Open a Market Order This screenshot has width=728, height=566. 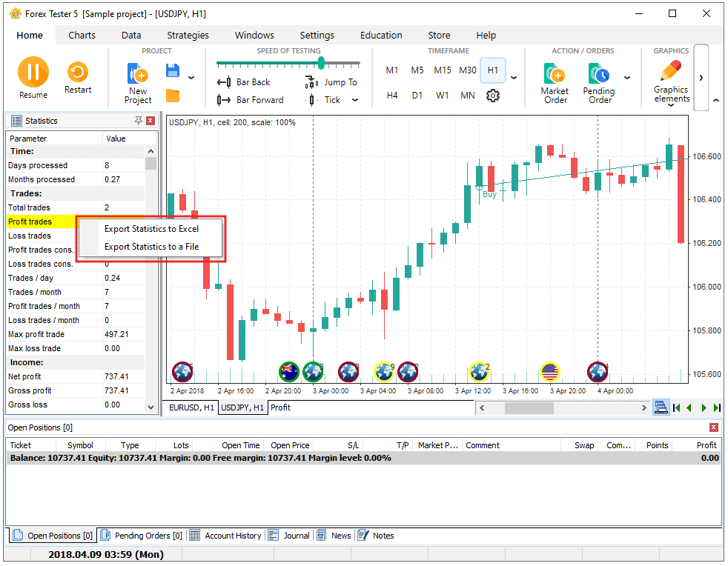coord(555,82)
